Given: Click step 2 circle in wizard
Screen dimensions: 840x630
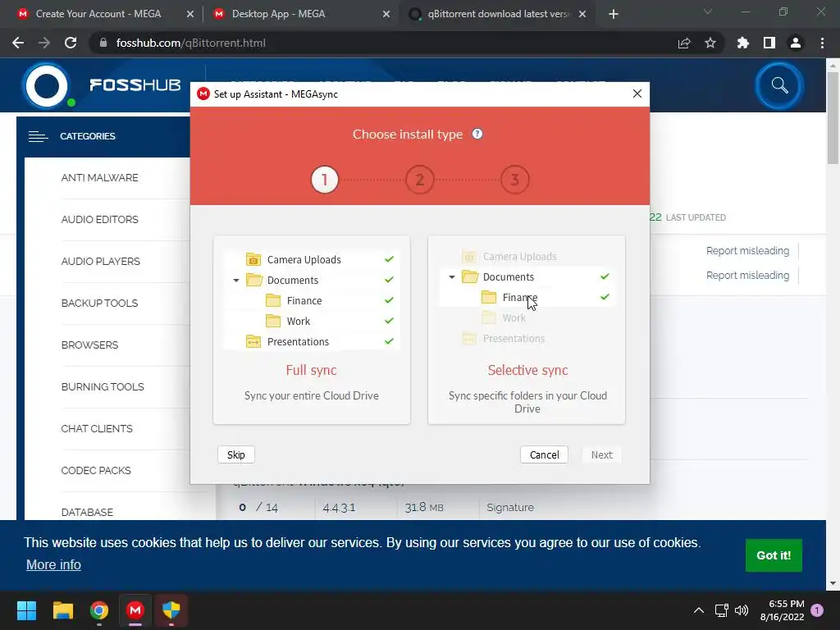Looking at the screenshot, I should point(419,180).
